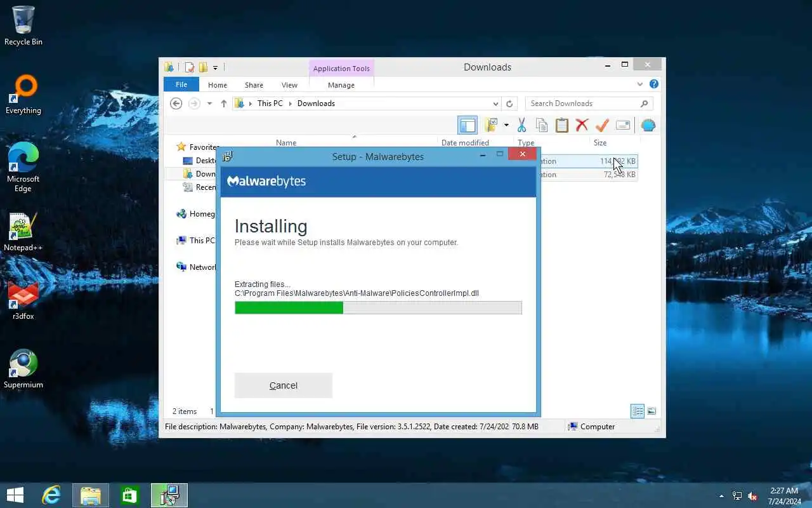812x508 pixels.
Task: Select Favorites in the navigation pane
Action: (x=198, y=147)
